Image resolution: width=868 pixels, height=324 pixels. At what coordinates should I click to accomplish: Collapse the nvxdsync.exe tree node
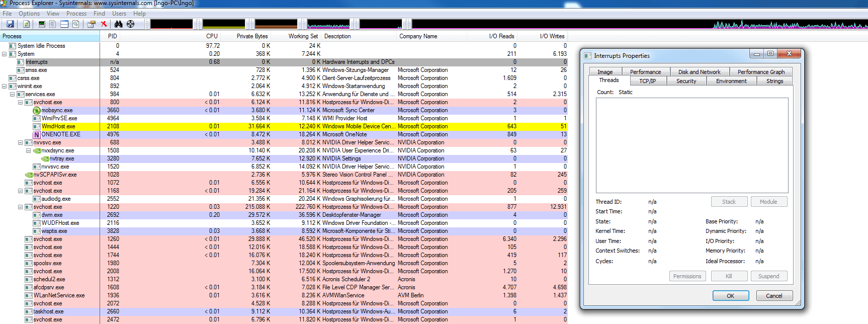click(29, 150)
